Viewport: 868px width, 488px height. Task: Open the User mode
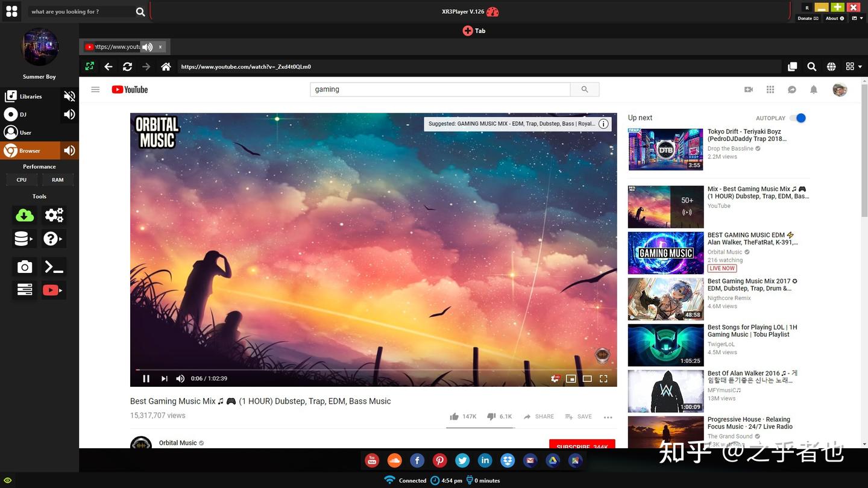30,133
